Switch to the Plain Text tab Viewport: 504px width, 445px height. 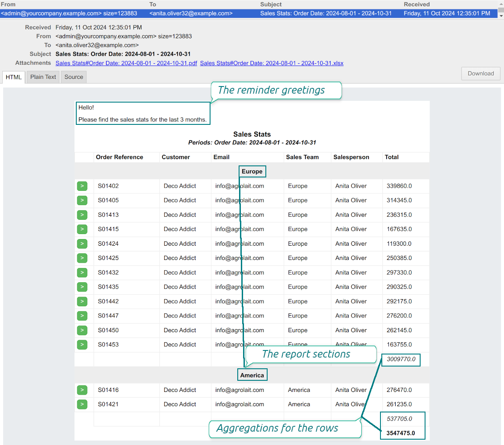43,77
